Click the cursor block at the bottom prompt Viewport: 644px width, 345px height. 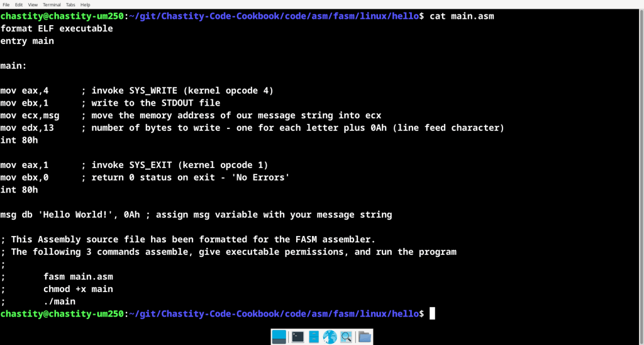click(432, 314)
